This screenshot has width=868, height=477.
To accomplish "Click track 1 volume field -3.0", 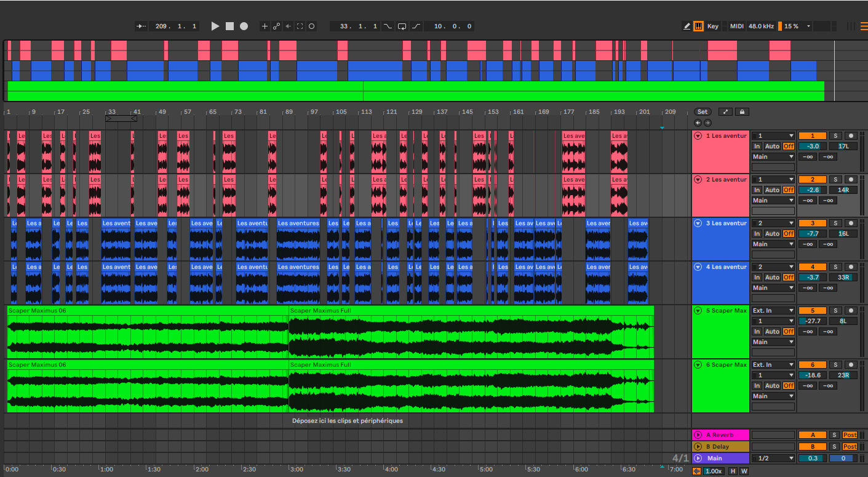I will 813,146.
